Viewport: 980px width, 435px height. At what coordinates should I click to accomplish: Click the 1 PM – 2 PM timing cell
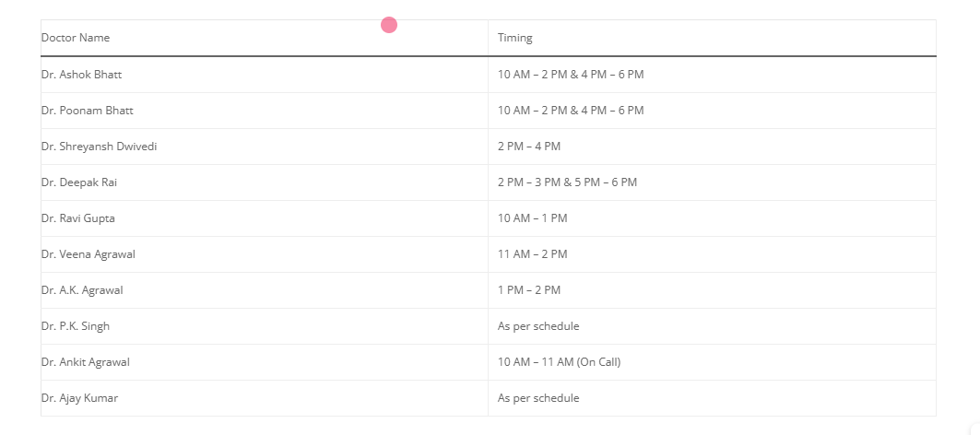point(528,289)
